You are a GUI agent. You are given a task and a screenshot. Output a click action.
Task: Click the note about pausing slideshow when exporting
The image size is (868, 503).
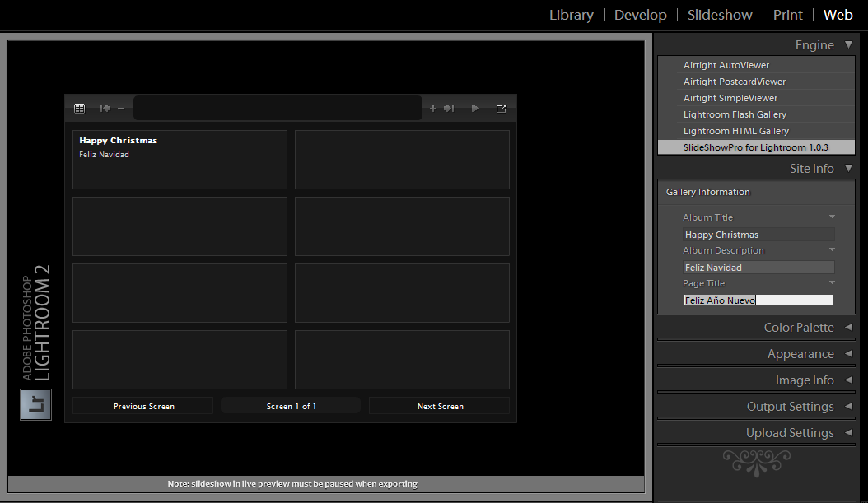click(x=293, y=483)
